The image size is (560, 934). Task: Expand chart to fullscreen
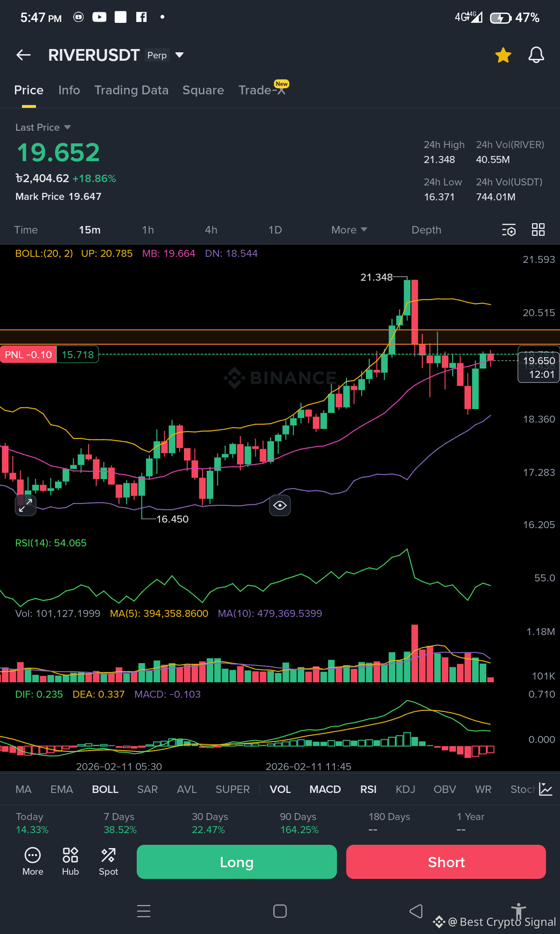point(25,505)
